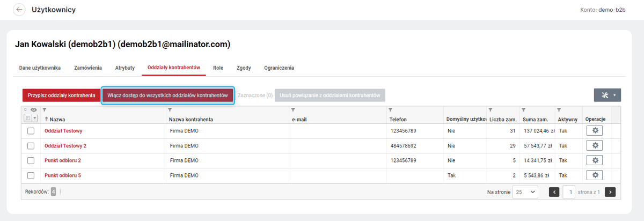Click the records count badge next to Rekordów
Screen dimensions: 644x221
[53, 191]
